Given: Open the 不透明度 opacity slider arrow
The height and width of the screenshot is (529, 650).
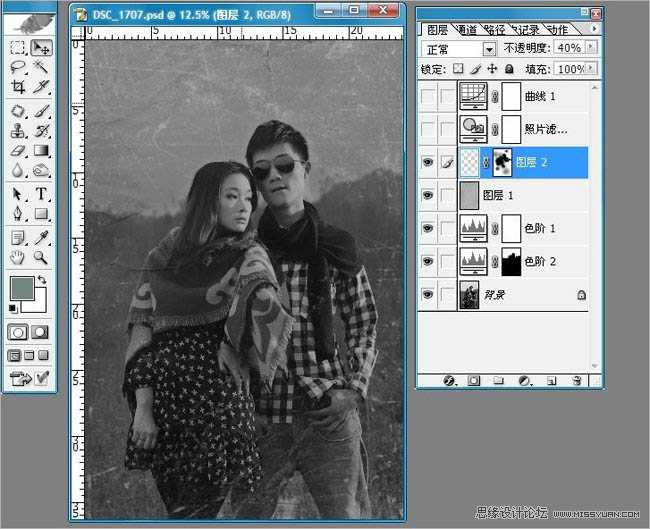Looking at the screenshot, I should coord(591,47).
